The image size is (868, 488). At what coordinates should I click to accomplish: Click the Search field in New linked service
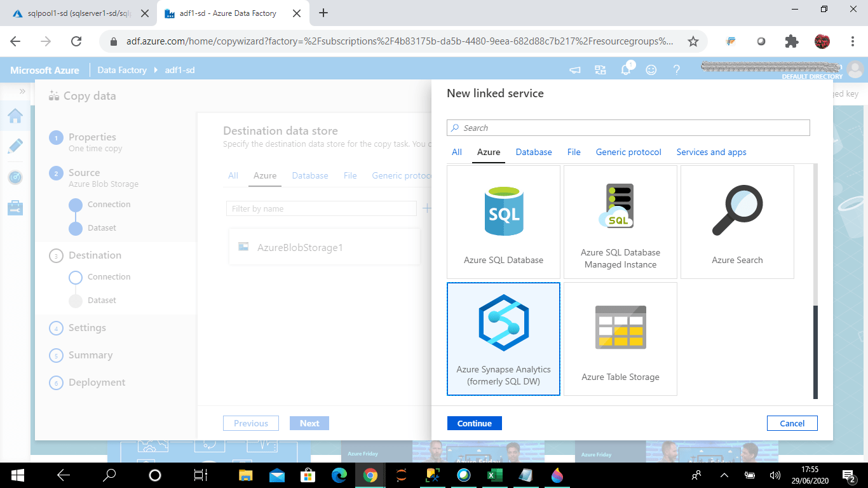point(628,128)
